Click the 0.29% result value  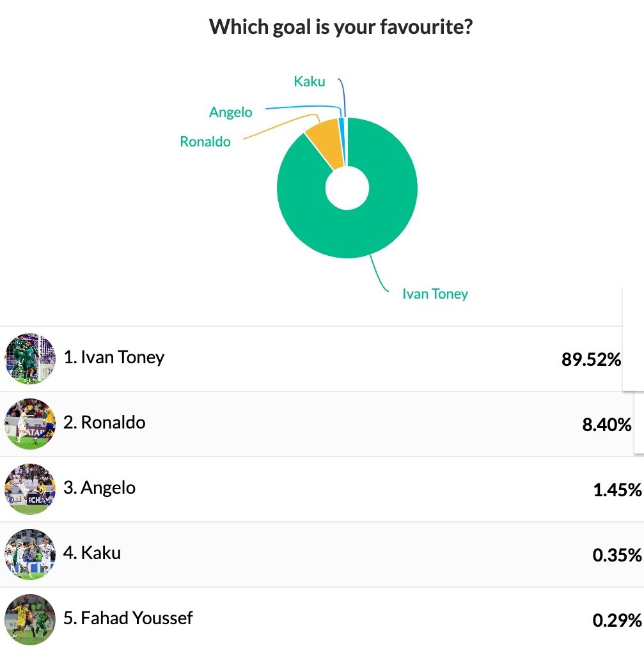click(617, 620)
